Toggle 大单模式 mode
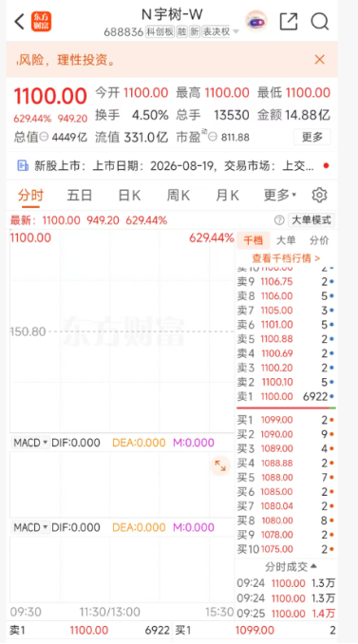Image resolution: width=358 pixels, height=644 pixels. (x=311, y=220)
